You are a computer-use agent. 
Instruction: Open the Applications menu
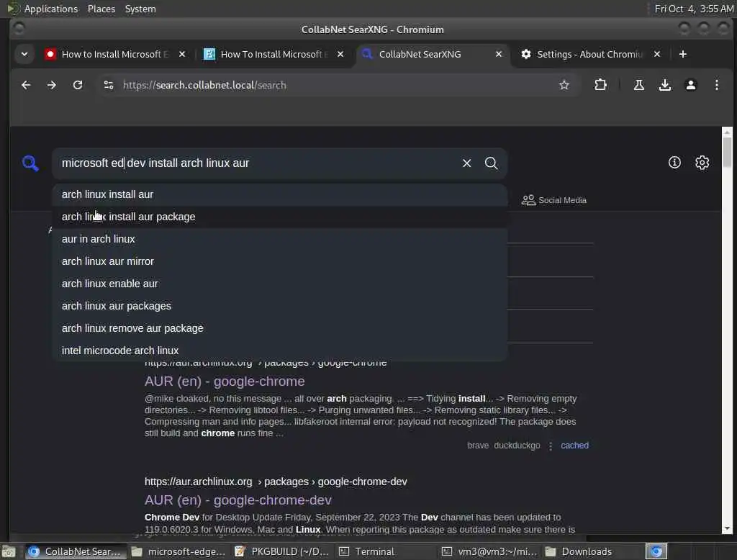pos(51,9)
